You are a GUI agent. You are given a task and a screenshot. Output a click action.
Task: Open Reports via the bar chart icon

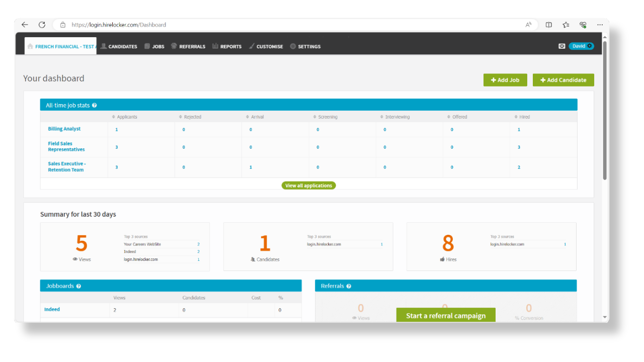click(x=214, y=46)
